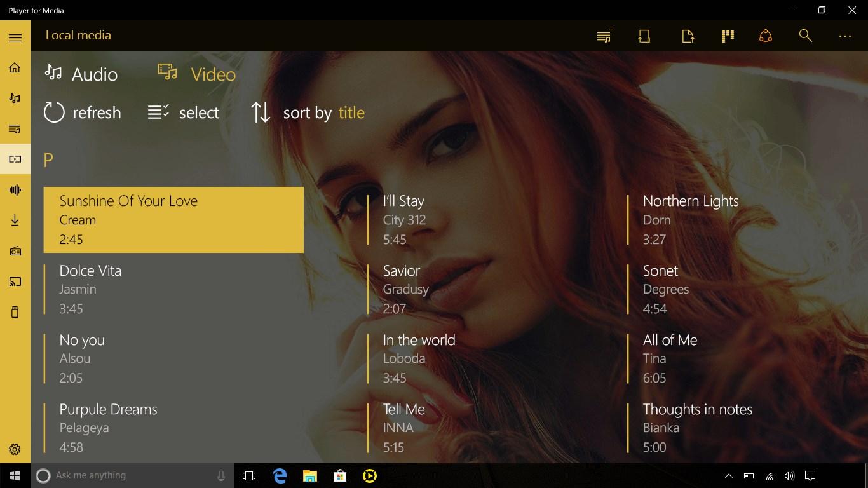Image resolution: width=868 pixels, height=488 pixels.
Task: Open the hamburger menu to expand the sidebar
Action: point(15,36)
